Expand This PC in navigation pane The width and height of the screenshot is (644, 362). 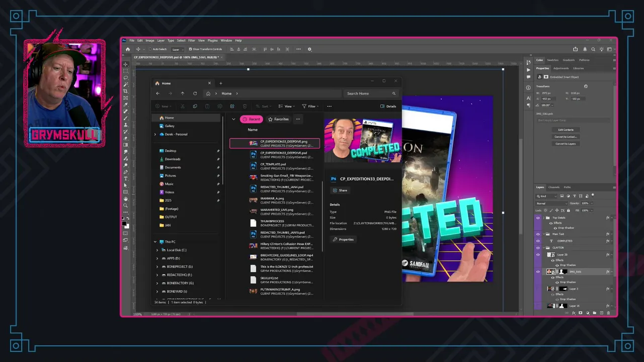click(x=155, y=242)
